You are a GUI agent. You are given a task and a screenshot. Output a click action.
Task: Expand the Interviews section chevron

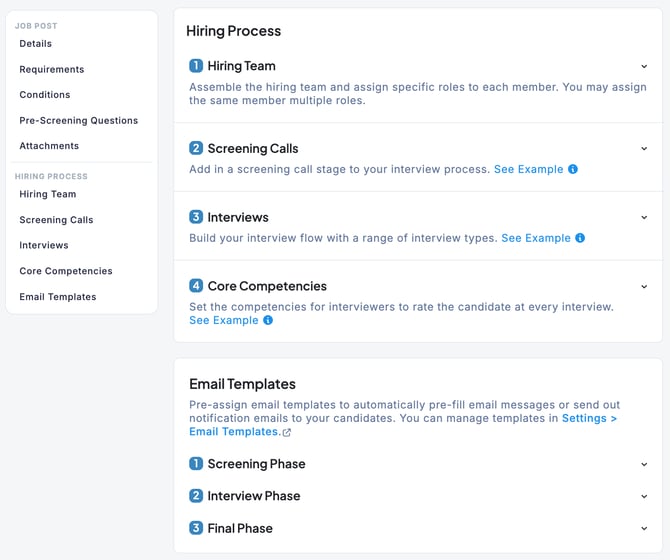(645, 217)
